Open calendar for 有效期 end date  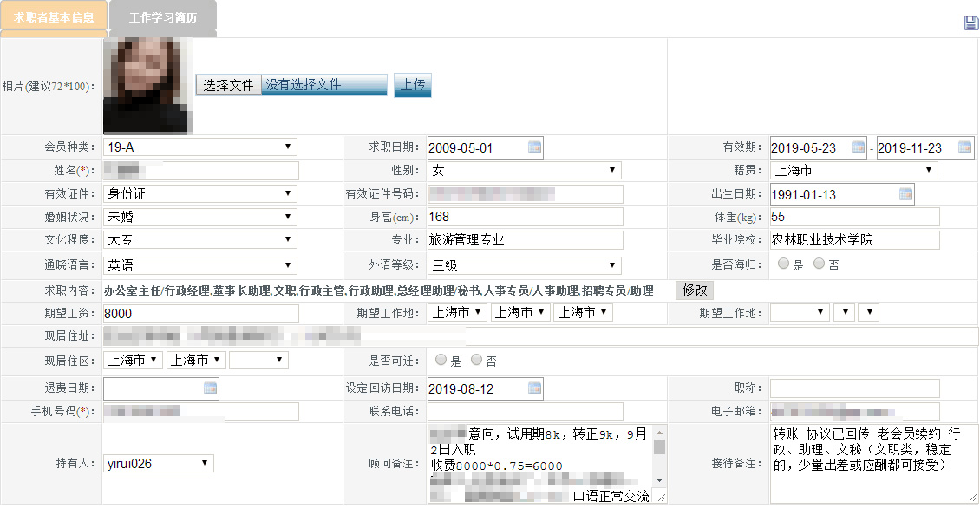(965, 147)
